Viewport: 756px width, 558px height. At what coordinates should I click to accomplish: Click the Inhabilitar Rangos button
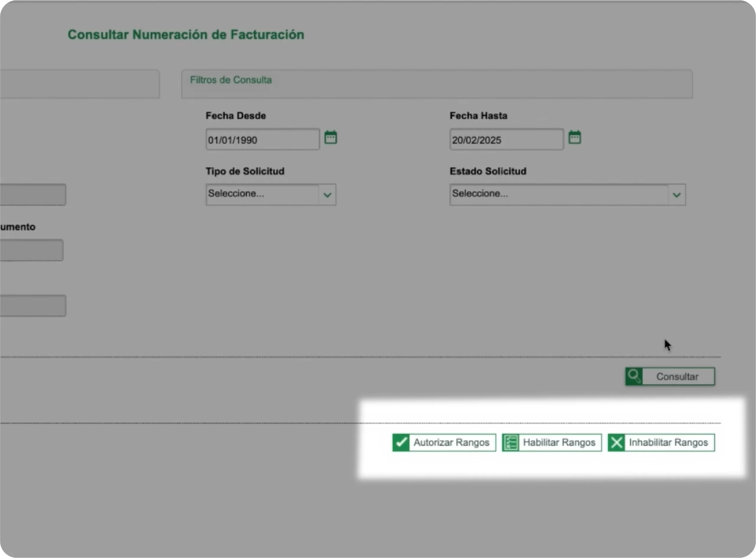[661, 443]
